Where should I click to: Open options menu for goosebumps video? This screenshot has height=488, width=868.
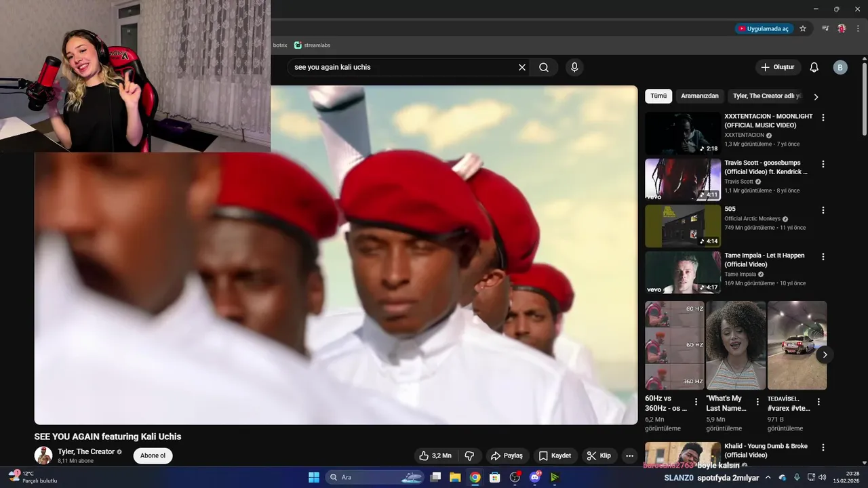tap(823, 164)
